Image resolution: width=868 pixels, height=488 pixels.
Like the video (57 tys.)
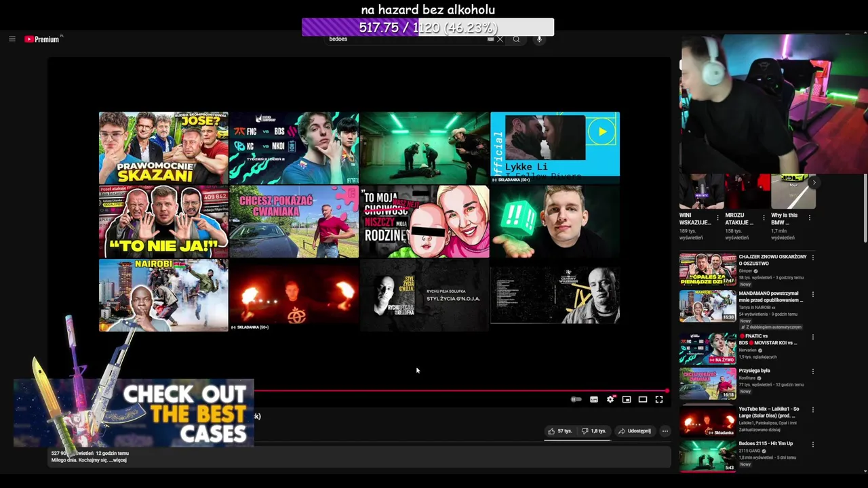(560, 431)
